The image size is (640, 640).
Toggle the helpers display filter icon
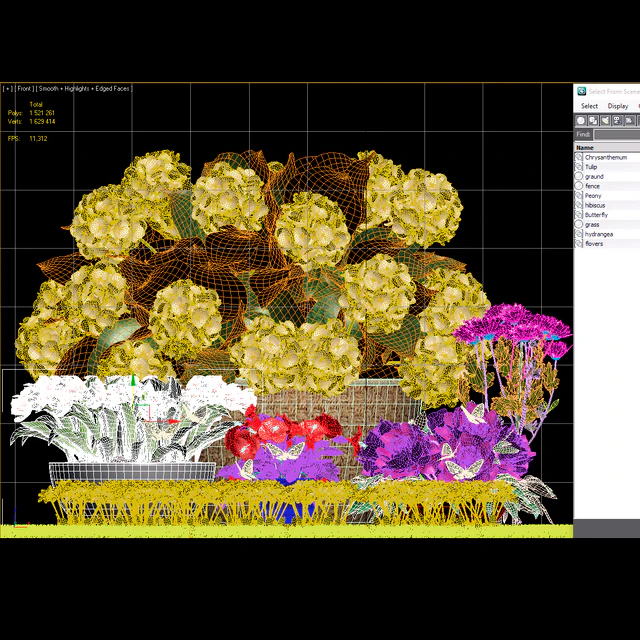[629, 120]
